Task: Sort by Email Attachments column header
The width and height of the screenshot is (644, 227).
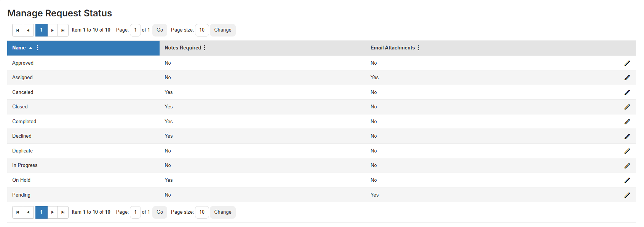Action: pos(393,48)
